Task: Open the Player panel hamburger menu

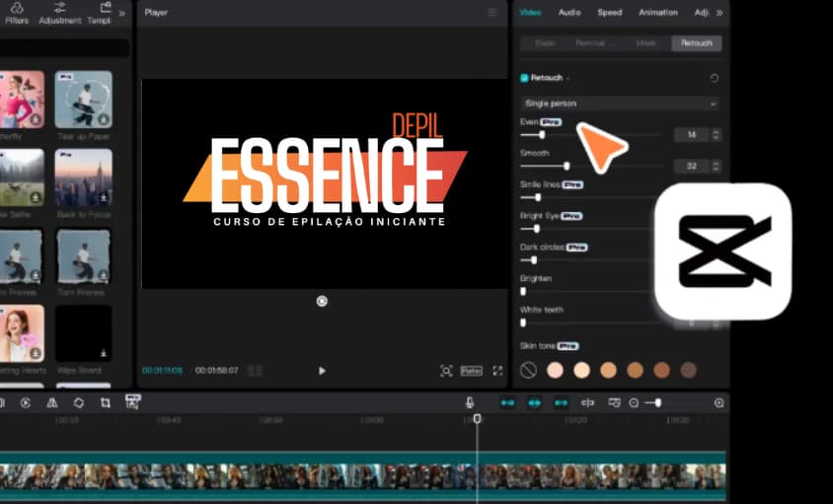Action: point(492,12)
